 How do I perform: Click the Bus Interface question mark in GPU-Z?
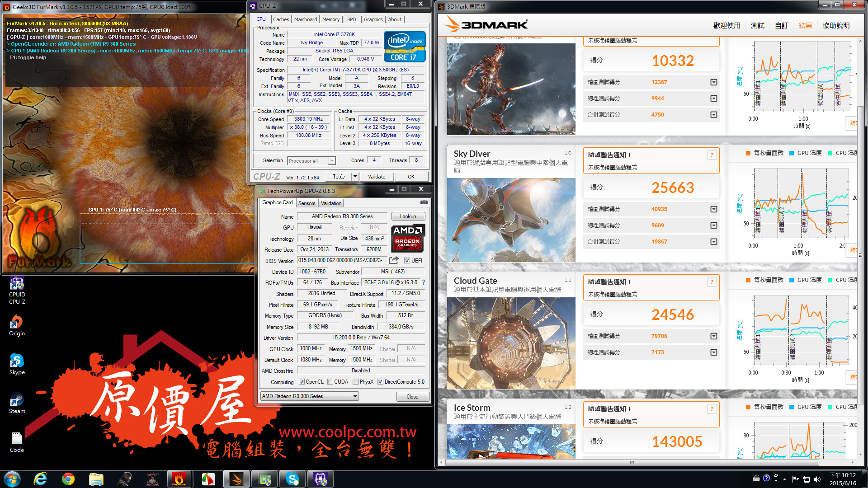point(424,282)
